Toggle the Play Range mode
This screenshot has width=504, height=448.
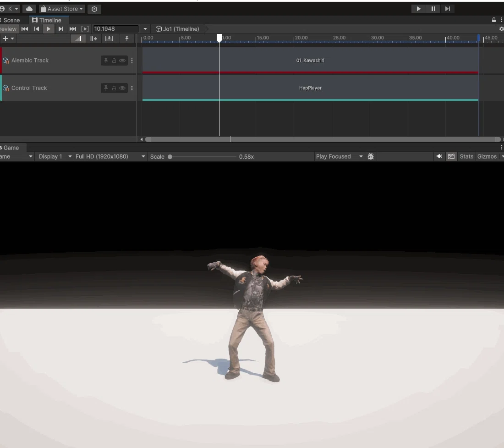tap(85, 29)
